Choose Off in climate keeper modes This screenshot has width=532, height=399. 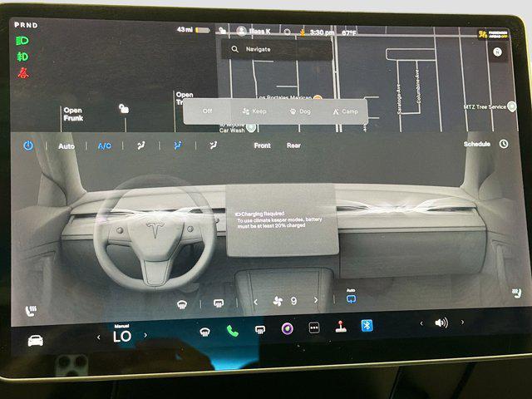(207, 111)
